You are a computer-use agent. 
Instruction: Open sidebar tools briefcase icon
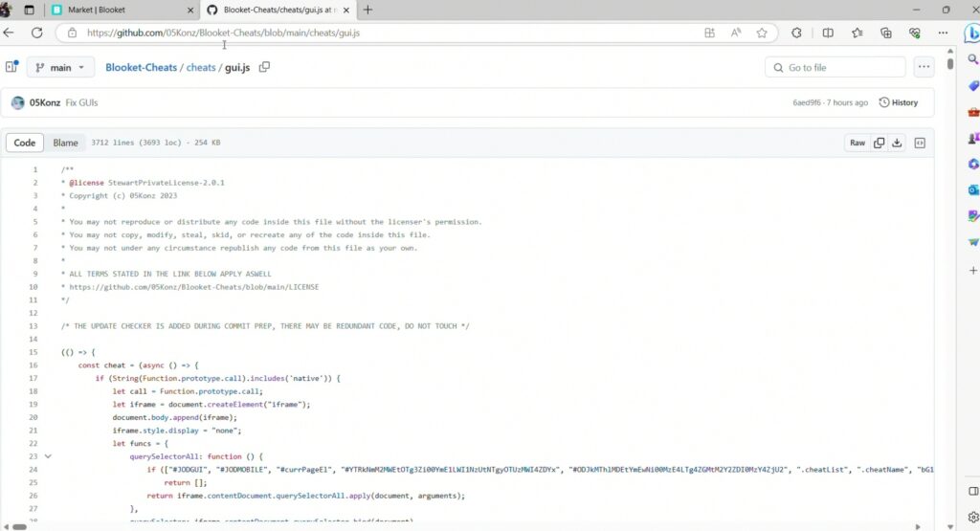click(972, 113)
